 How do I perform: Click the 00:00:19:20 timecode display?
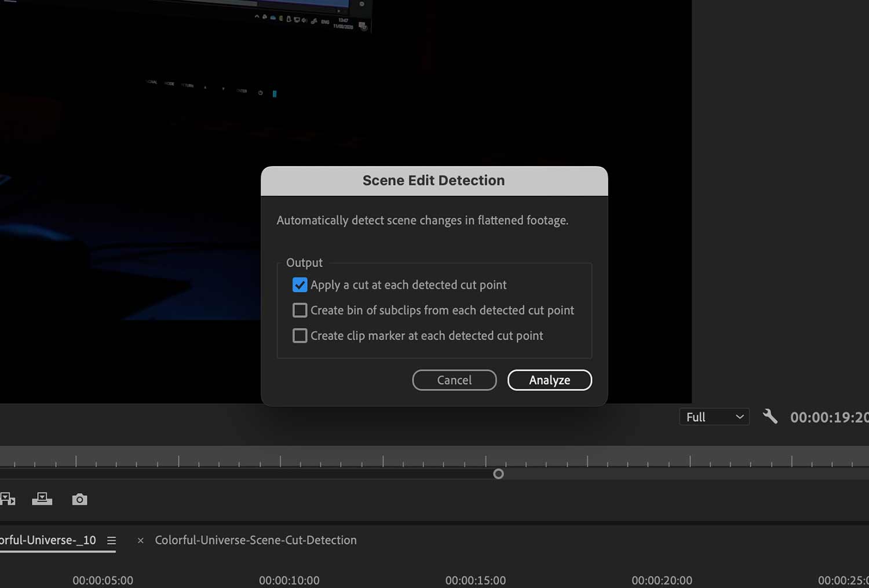827,417
